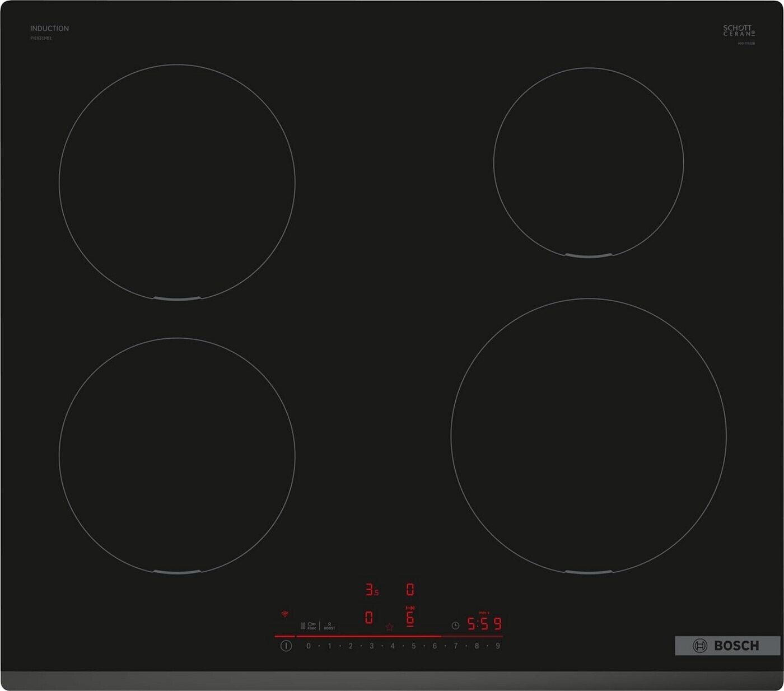Choose power level 5 on the scale

click(x=413, y=646)
